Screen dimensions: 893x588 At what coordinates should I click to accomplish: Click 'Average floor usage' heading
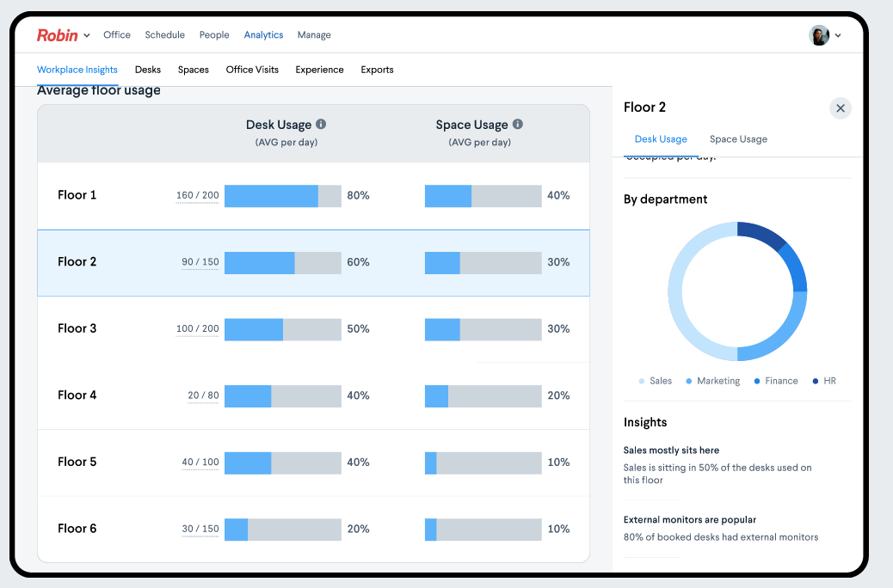(99, 90)
